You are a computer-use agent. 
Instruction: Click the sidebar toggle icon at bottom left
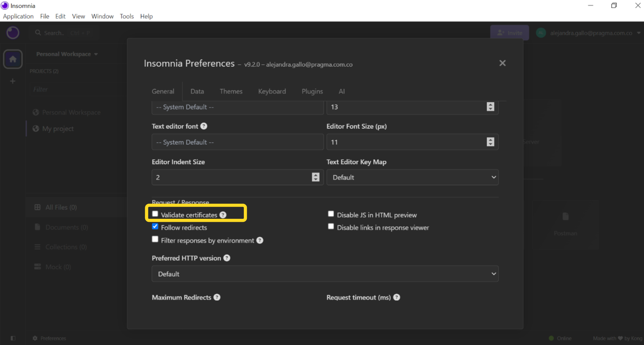[x=13, y=338]
